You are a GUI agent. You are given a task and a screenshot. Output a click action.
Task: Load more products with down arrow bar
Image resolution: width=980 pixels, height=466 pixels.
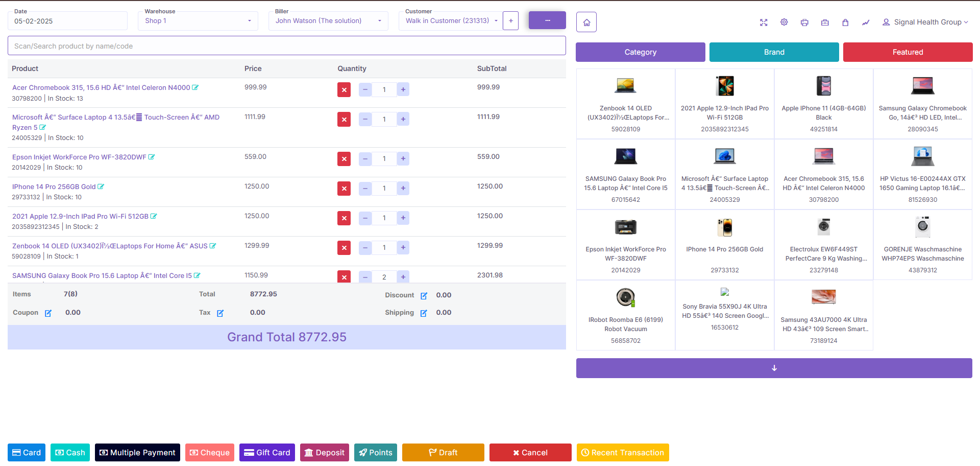point(774,368)
